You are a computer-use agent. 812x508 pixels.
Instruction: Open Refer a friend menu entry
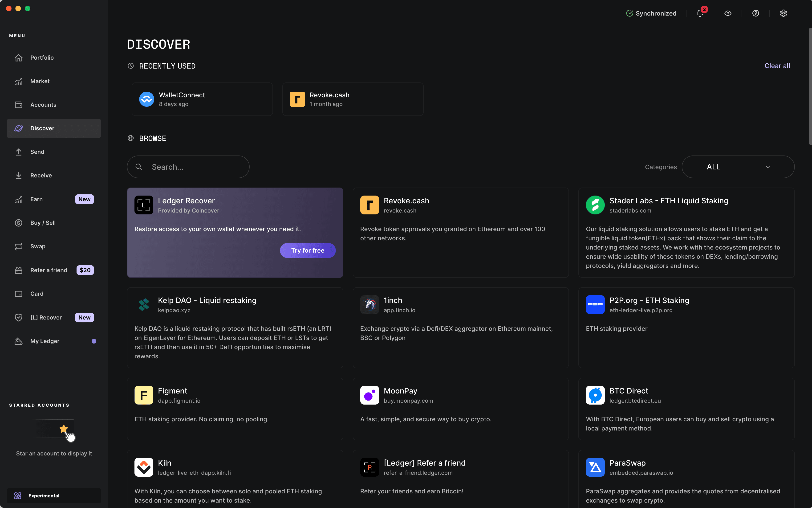tap(54, 270)
